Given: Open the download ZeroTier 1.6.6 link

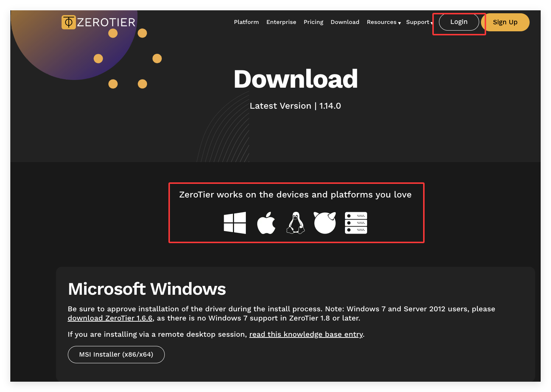Looking at the screenshot, I should click(110, 318).
